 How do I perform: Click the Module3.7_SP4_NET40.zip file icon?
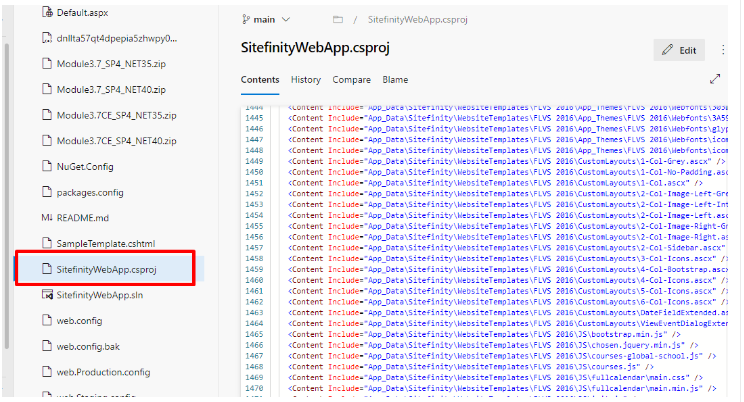[47, 89]
